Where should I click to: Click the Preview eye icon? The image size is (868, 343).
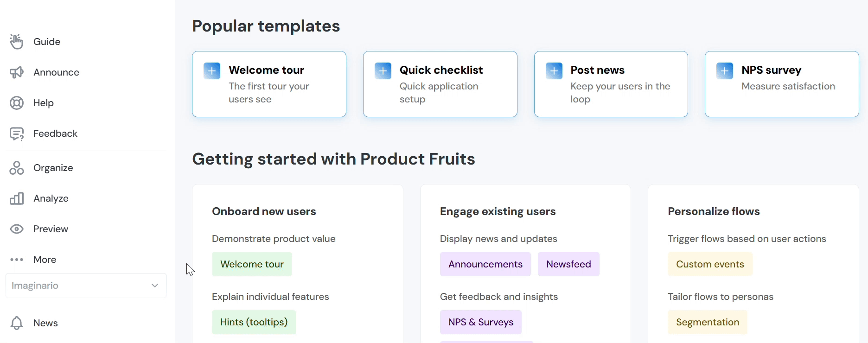(17, 229)
